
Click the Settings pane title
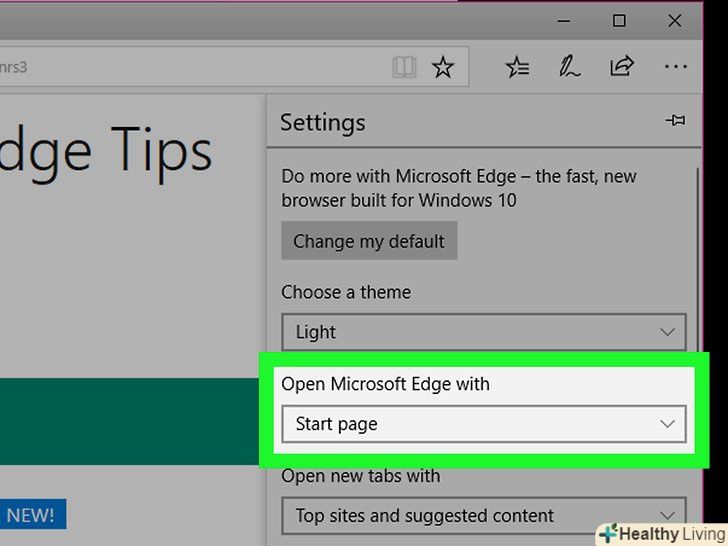(323, 123)
